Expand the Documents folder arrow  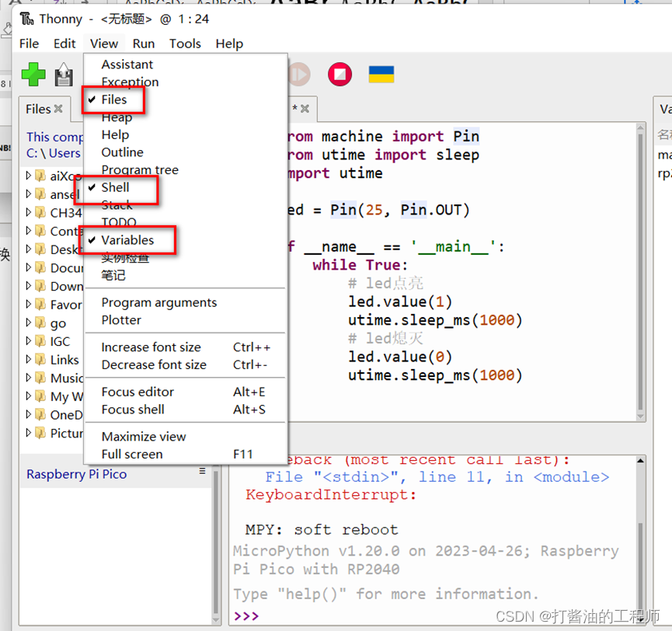click(28, 267)
